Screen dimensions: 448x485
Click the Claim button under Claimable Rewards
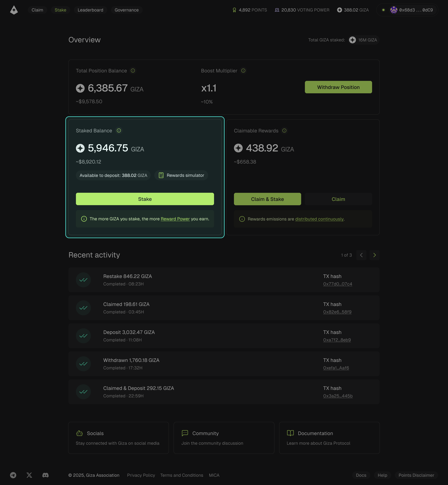pos(338,199)
